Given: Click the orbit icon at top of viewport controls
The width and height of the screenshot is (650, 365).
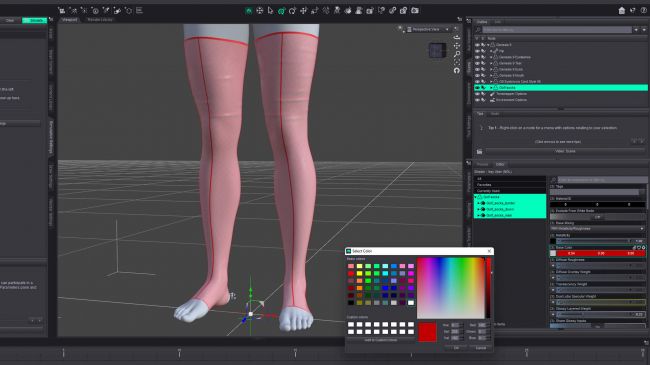Looking at the screenshot, I should tap(457, 37).
